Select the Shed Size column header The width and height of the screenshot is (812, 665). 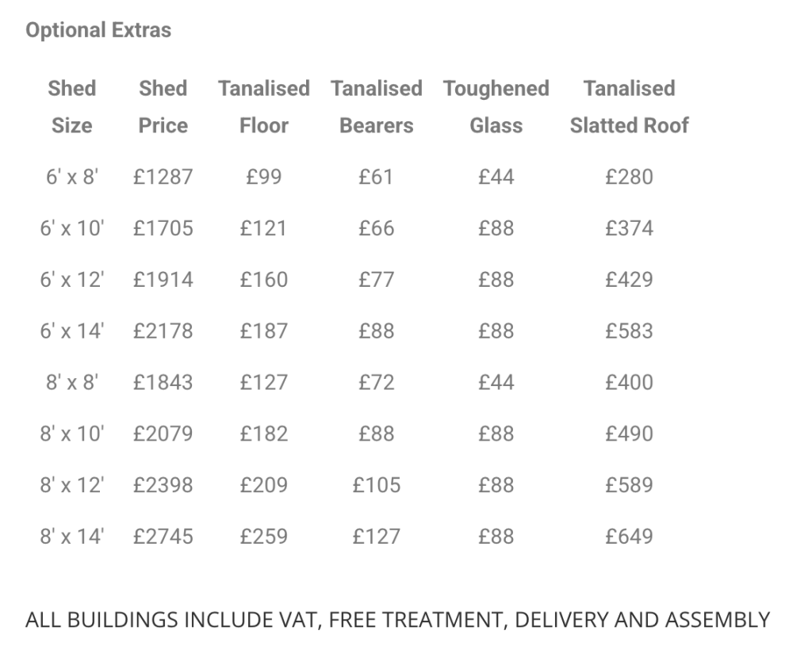point(72,107)
